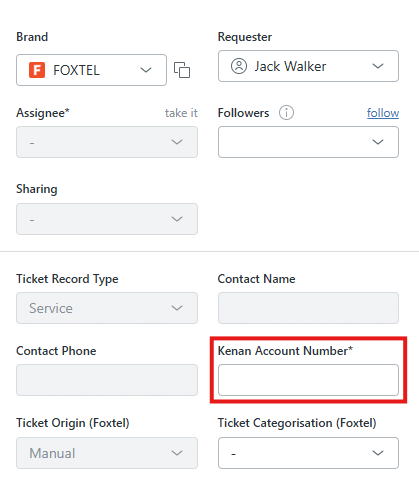Image resolution: width=419 pixels, height=481 pixels.
Task: Click the Kenan Account Number field
Action: tap(308, 380)
